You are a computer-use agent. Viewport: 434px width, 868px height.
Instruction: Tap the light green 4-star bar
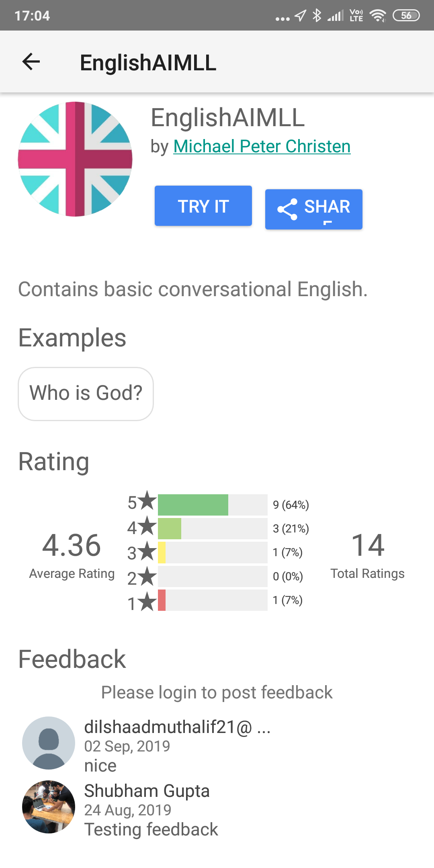tap(170, 528)
